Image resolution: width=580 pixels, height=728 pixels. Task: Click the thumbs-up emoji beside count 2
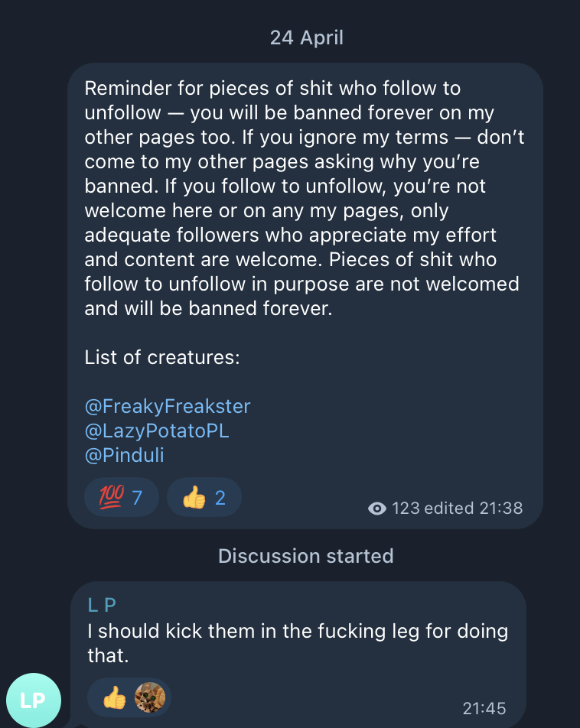point(194,498)
